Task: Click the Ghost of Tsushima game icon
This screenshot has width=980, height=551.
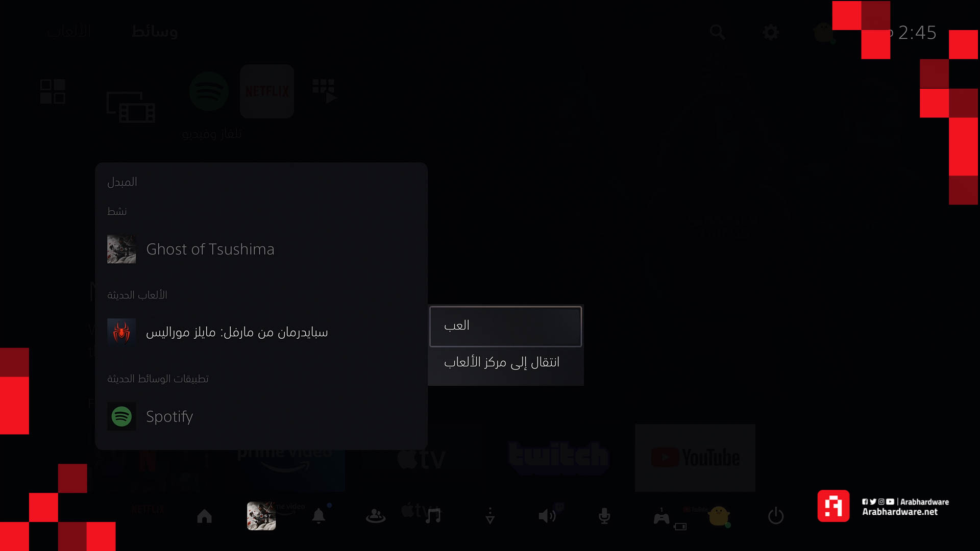Action: click(121, 249)
